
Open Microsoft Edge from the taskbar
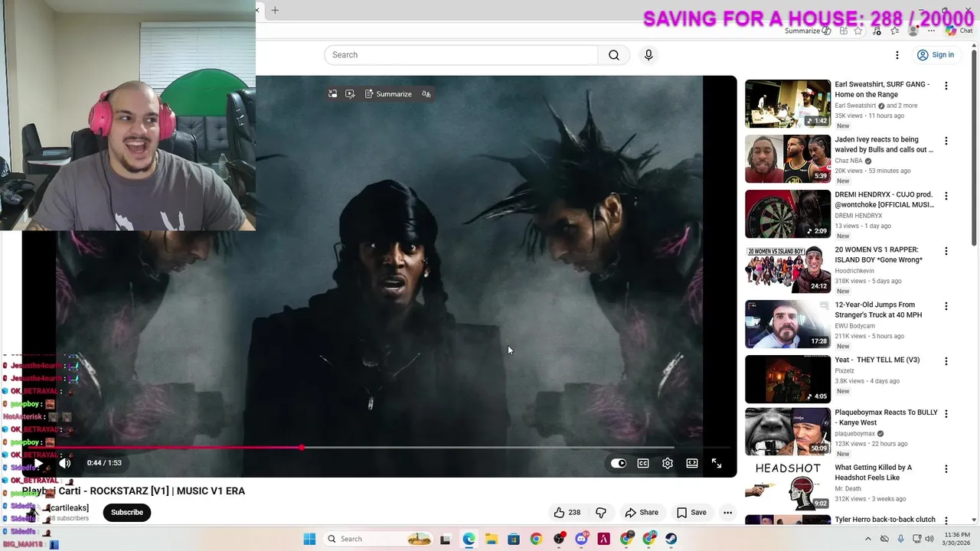tap(469, 539)
